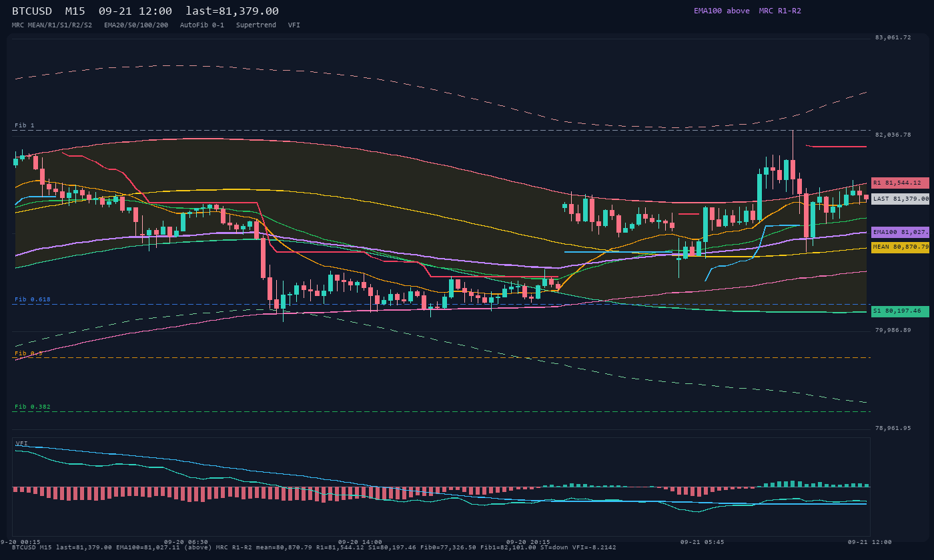The width and height of the screenshot is (934, 560).
Task: Select the LAST 81,379.00 price tag
Action: pos(900,199)
